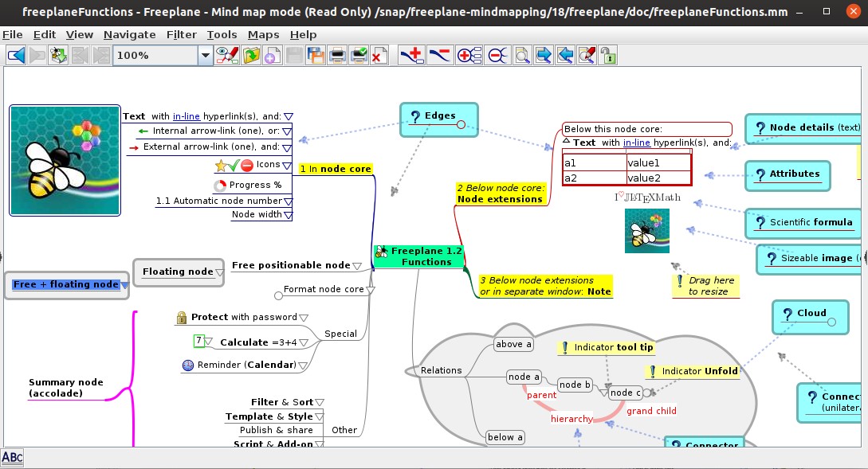Click exclamation icon on Indicator tool tip
This screenshot has width=868, height=469.
564,347
